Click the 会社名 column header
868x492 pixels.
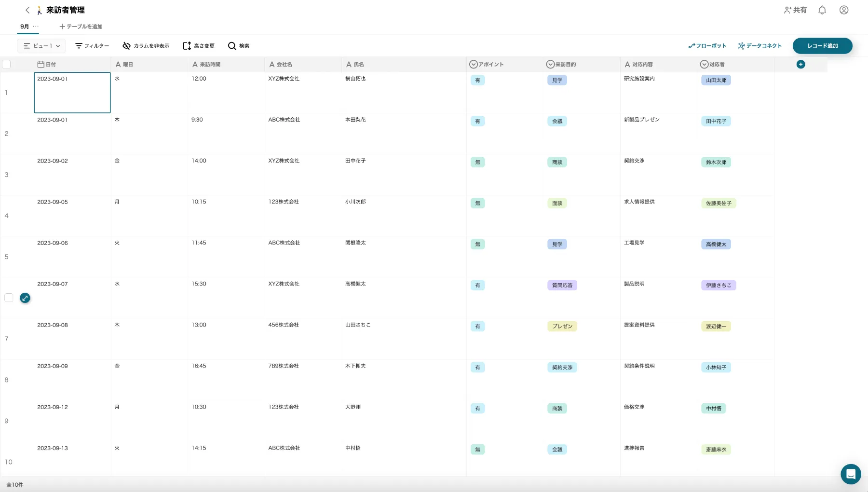pos(303,64)
